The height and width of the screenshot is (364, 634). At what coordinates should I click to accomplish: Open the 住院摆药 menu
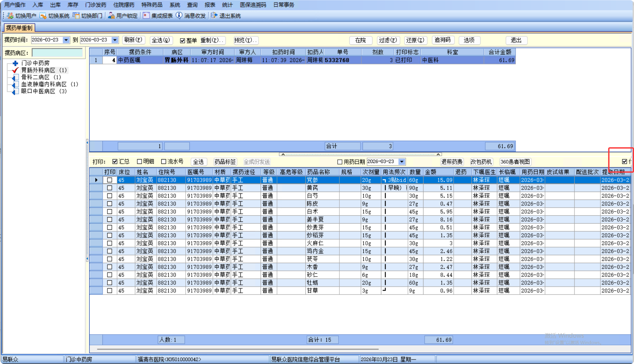coord(123,5)
